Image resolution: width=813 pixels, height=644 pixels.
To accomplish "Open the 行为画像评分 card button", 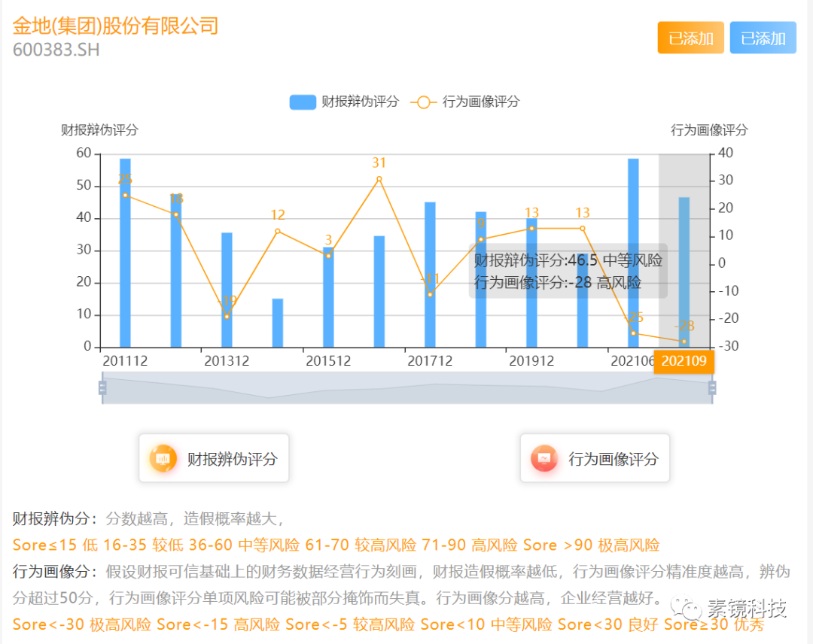I will pos(595,458).
